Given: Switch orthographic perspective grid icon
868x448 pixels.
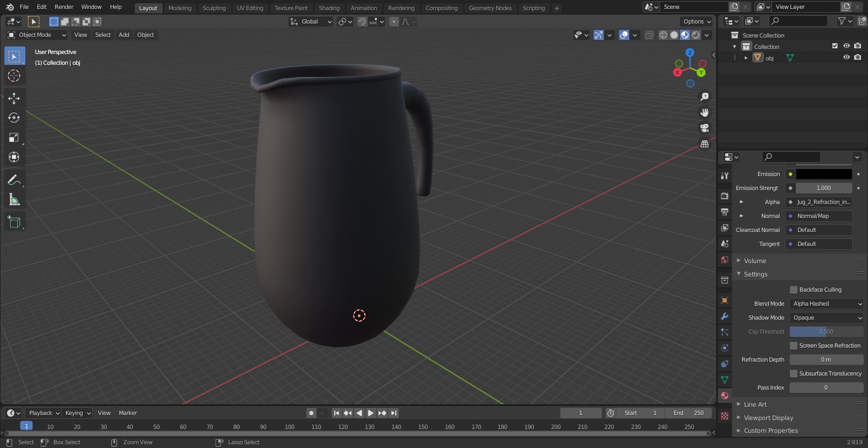Looking at the screenshot, I should (704, 144).
